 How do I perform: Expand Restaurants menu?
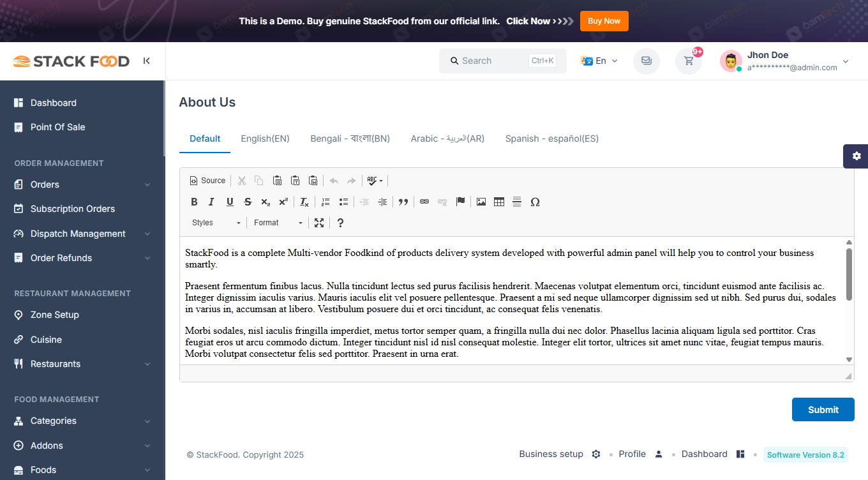click(x=82, y=364)
